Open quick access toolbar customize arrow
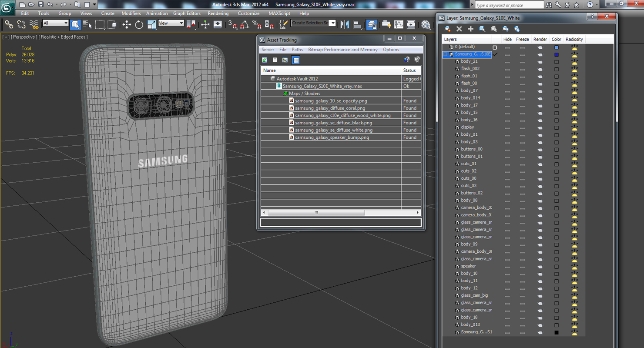The image size is (644, 348). click(x=94, y=4)
